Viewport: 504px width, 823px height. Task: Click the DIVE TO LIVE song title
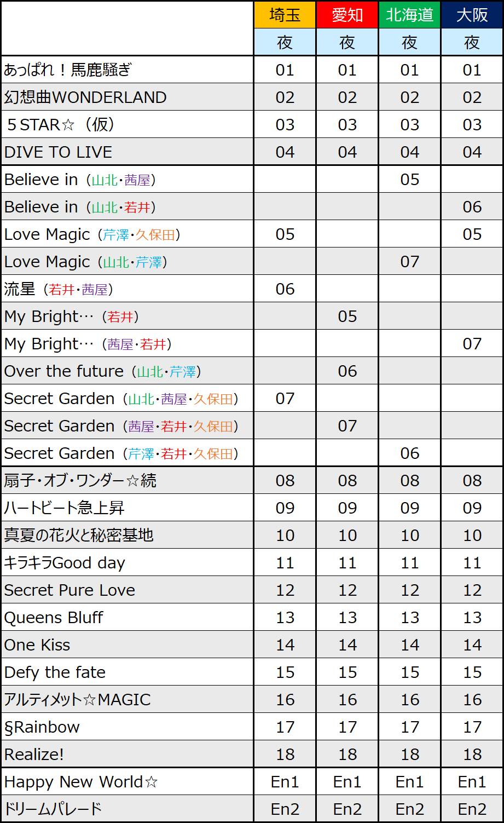[x=58, y=152]
